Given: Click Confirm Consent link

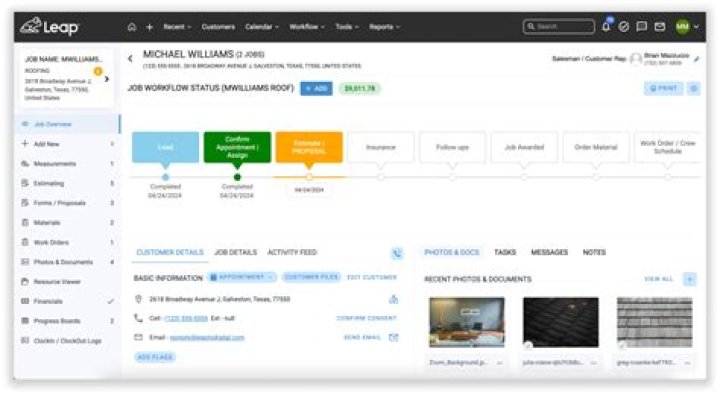Looking at the screenshot, I should coord(366,318).
